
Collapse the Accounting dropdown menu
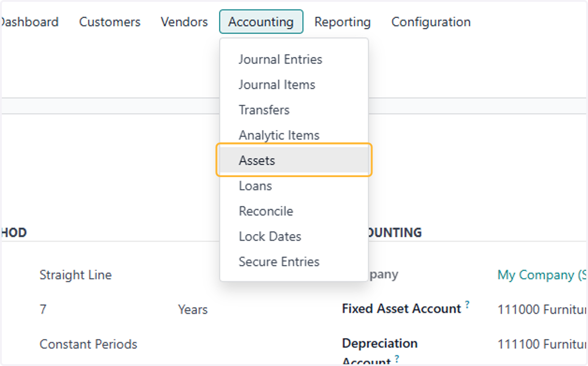261,22
